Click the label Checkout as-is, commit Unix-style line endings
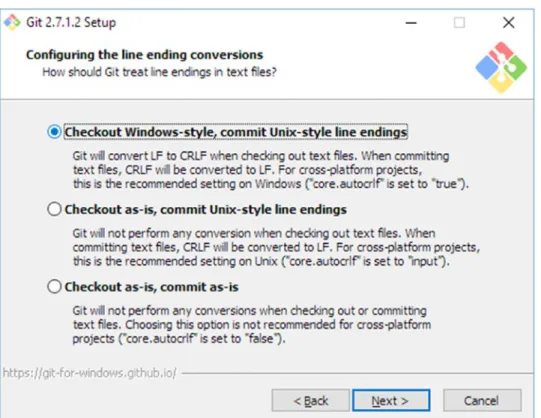 coord(206,209)
